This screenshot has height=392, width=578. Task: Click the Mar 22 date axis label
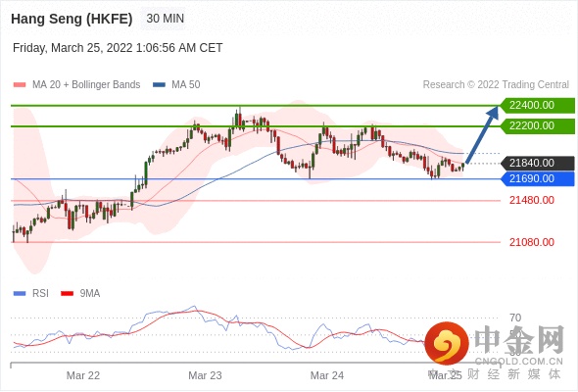click(x=83, y=375)
